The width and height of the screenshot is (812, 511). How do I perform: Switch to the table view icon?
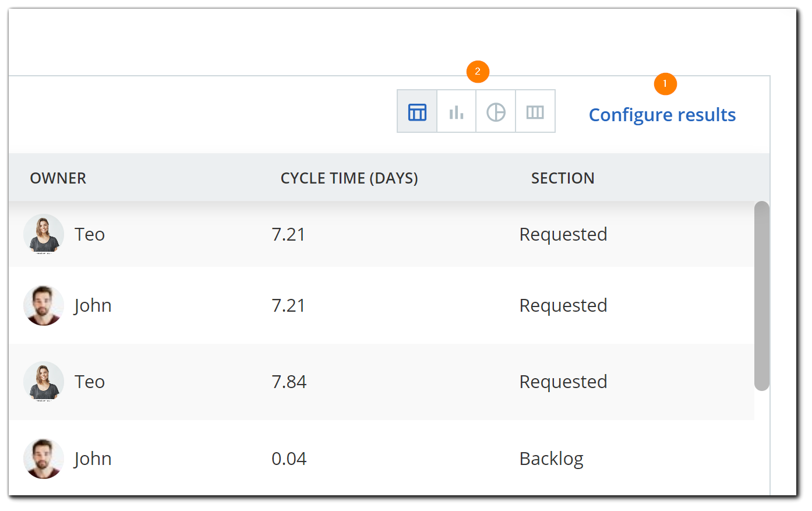pyautogui.click(x=417, y=111)
